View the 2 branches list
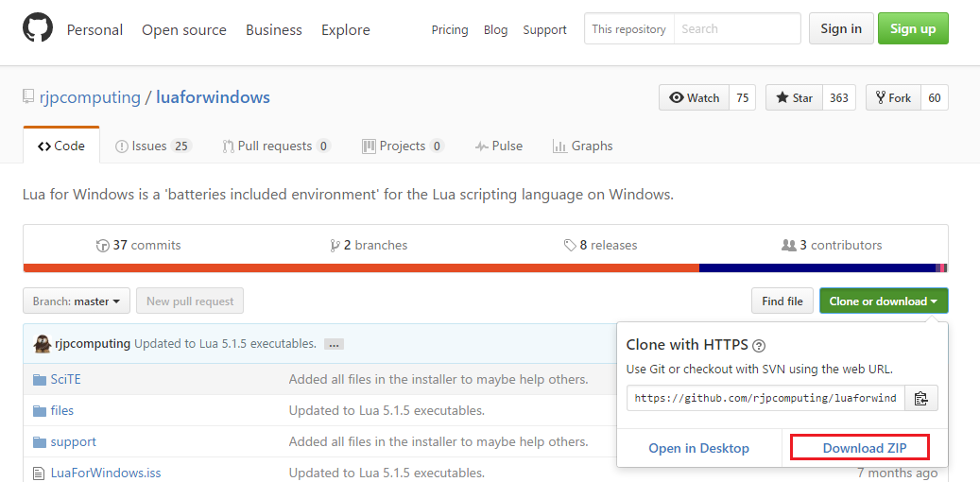Viewport: 980px width, 482px height. click(369, 245)
